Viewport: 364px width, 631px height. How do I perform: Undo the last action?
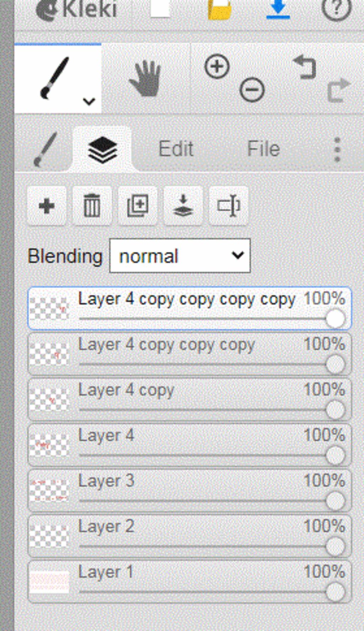(x=305, y=67)
